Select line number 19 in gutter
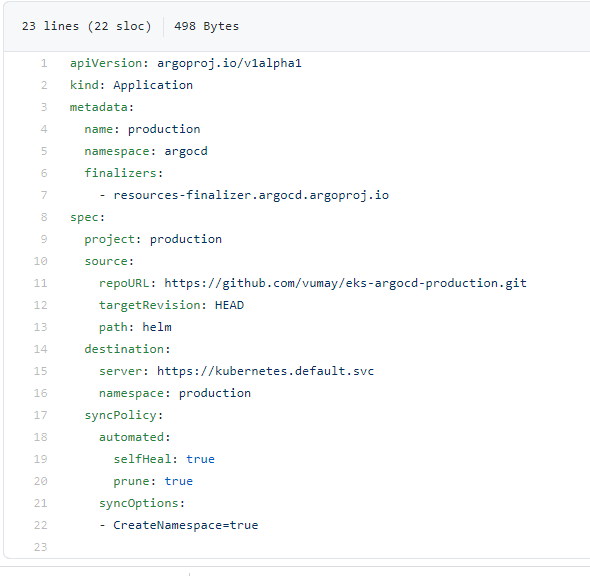This screenshot has width=590, height=576. coord(41,459)
